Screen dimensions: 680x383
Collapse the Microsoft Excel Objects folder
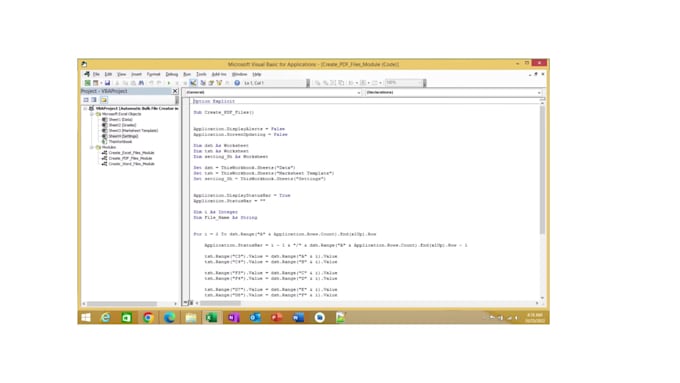(92, 114)
